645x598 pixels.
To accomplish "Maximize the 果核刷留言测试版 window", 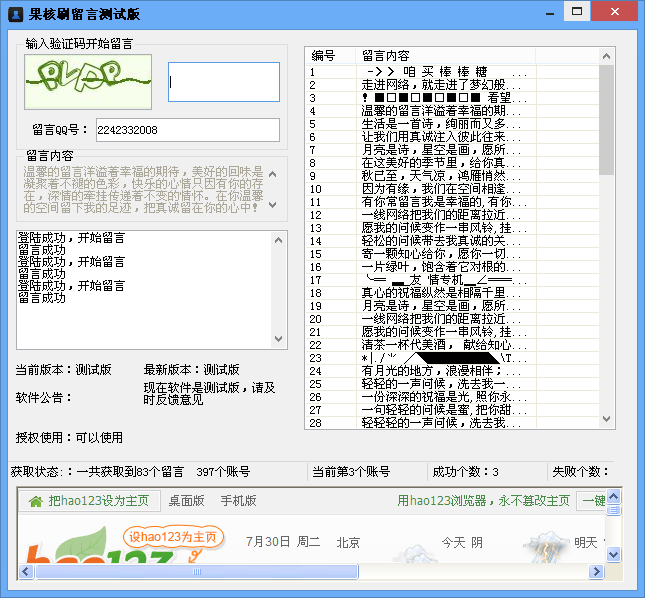I will [x=577, y=12].
